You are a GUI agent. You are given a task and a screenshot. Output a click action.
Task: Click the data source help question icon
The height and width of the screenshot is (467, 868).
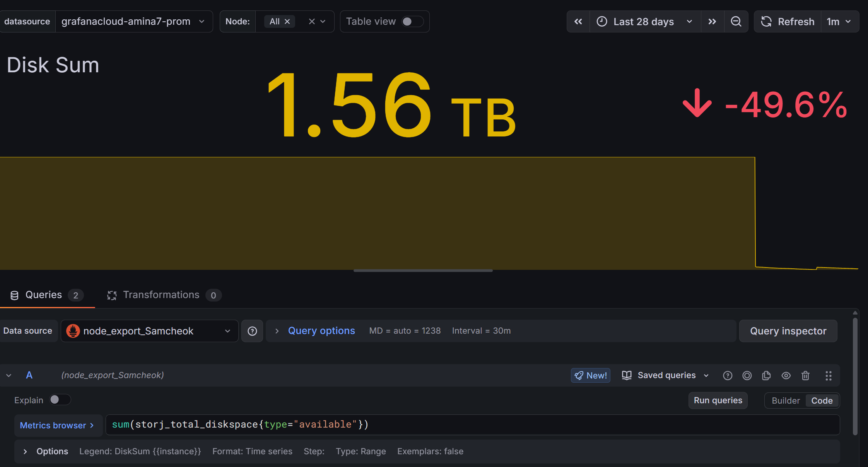[x=252, y=331]
